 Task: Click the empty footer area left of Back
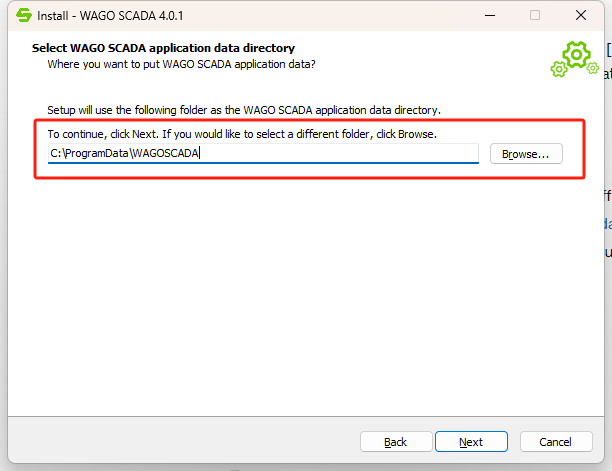[180, 442]
